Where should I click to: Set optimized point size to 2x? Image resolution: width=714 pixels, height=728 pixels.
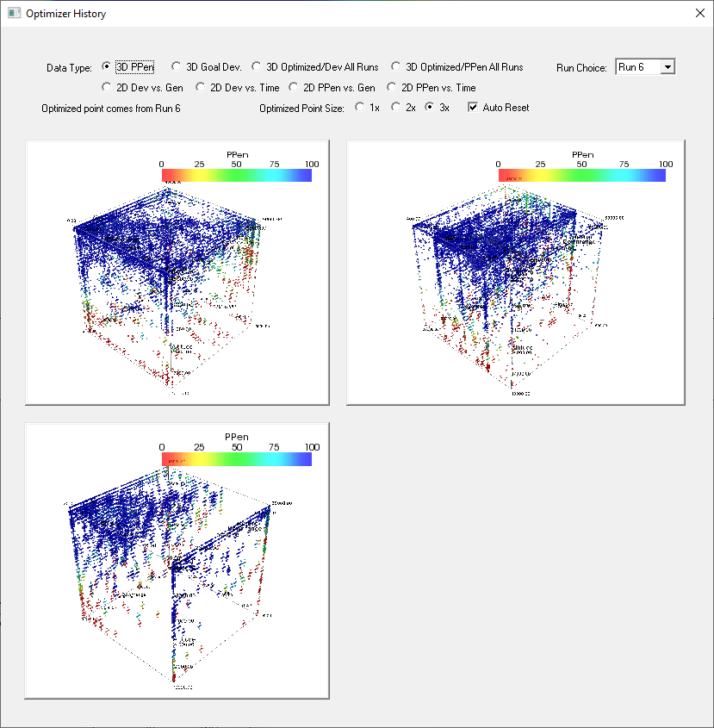coord(395,108)
